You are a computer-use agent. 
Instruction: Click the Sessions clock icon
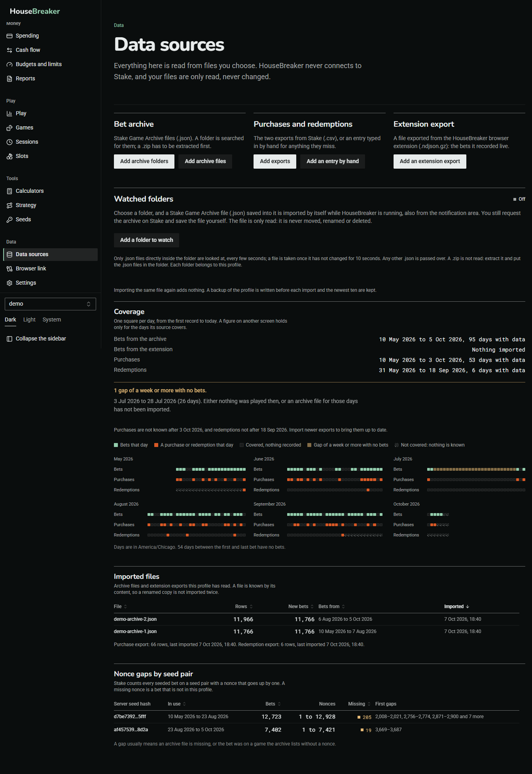click(9, 142)
